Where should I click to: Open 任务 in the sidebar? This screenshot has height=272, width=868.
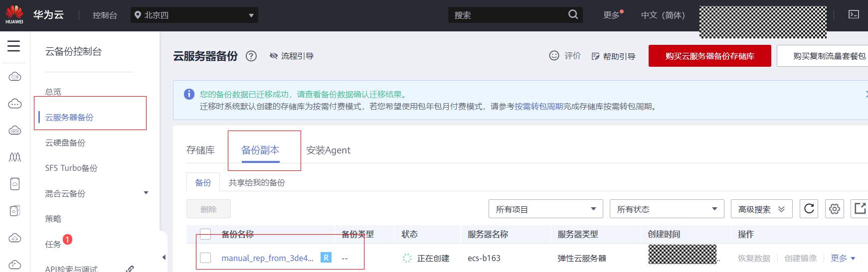point(53,244)
